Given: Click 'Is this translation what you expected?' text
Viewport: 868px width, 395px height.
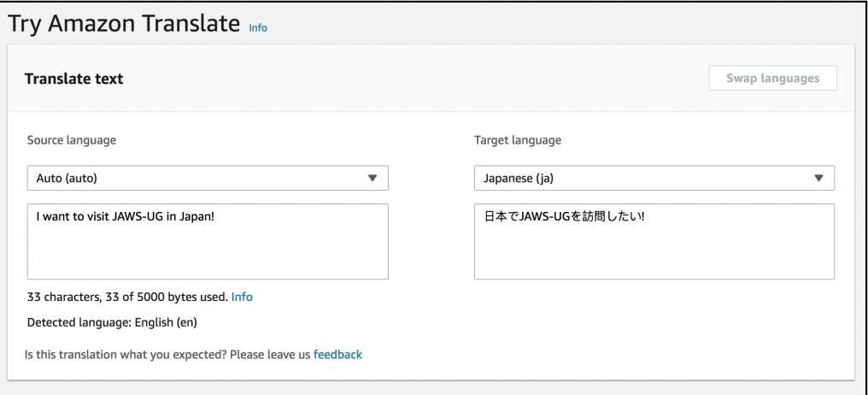Looking at the screenshot, I should tap(125, 355).
